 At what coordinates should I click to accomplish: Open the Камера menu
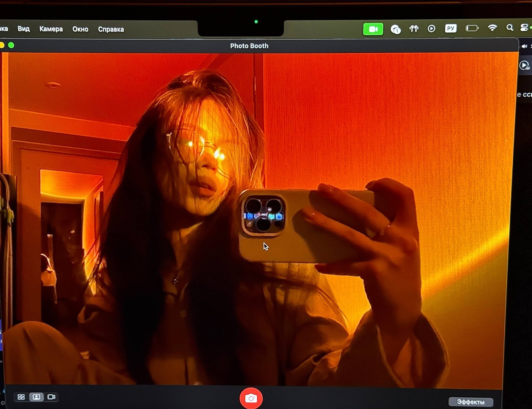pyautogui.click(x=51, y=29)
